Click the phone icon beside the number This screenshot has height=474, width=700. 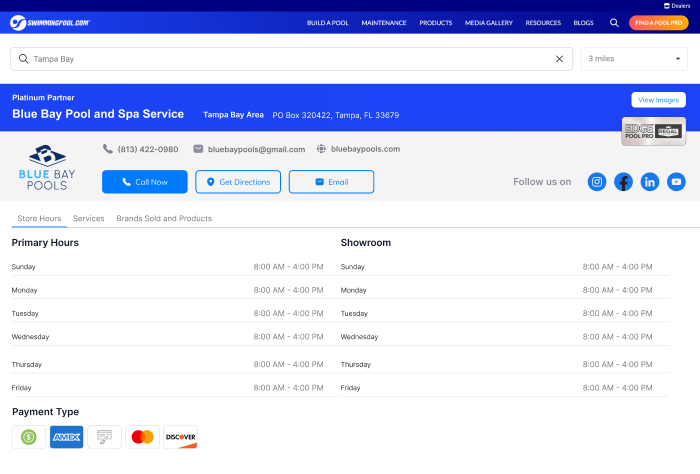pyautogui.click(x=108, y=149)
